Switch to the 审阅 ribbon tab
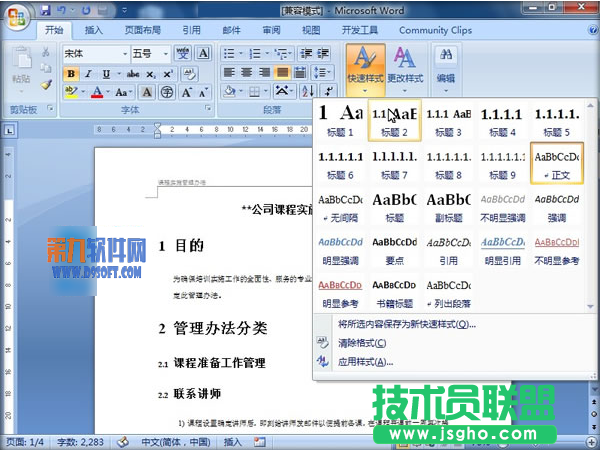600x450 pixels. (x=271, y=30)
